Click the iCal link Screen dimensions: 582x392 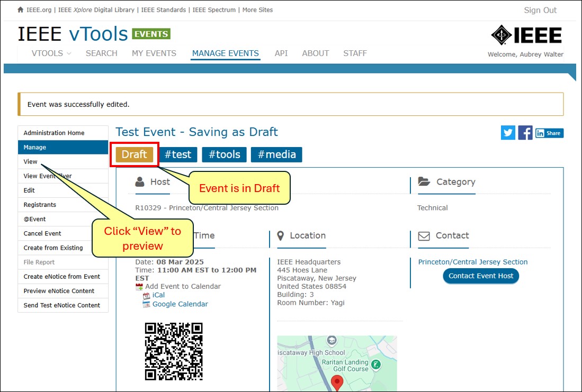click(x=158, y=295)
